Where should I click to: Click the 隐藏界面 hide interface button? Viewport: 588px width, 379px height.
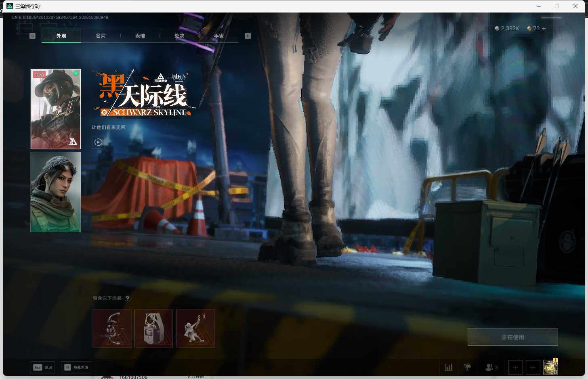click(76, 367)
